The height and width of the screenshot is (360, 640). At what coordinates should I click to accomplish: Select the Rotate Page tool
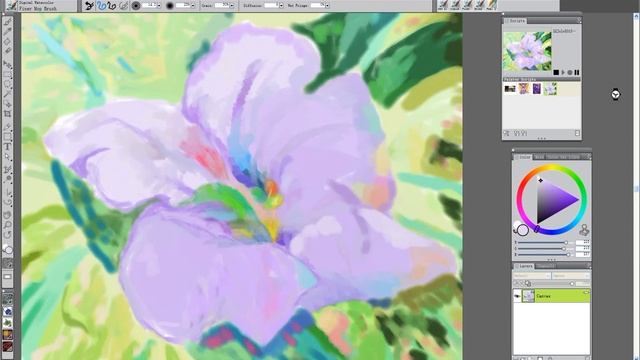(x=7, y=235)
